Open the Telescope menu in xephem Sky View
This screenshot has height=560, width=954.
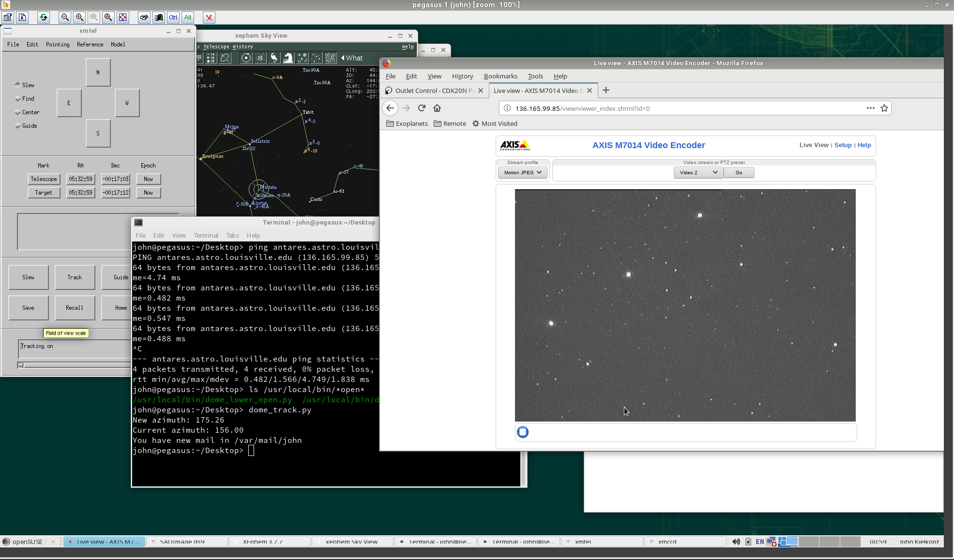[216, 47]
